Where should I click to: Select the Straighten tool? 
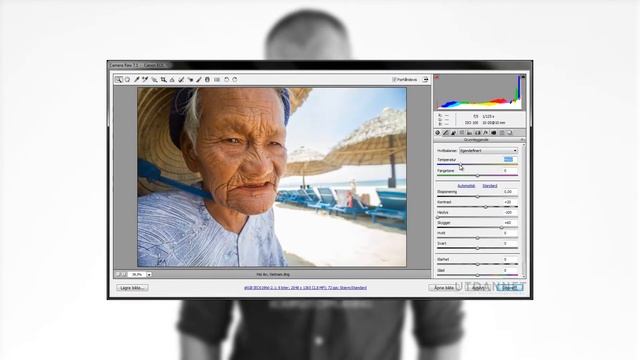(x=172, y=80)
